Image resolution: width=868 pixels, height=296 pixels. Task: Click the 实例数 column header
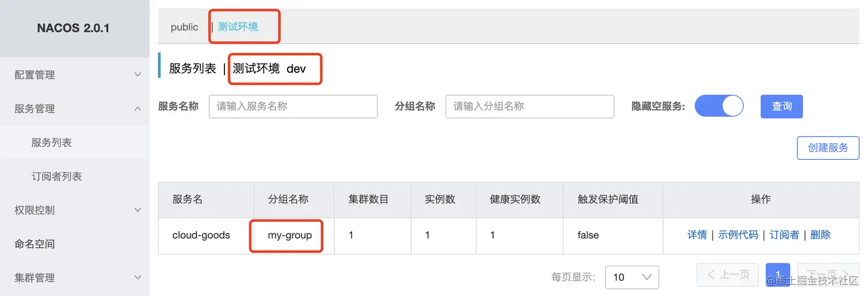tap(443, 199)
